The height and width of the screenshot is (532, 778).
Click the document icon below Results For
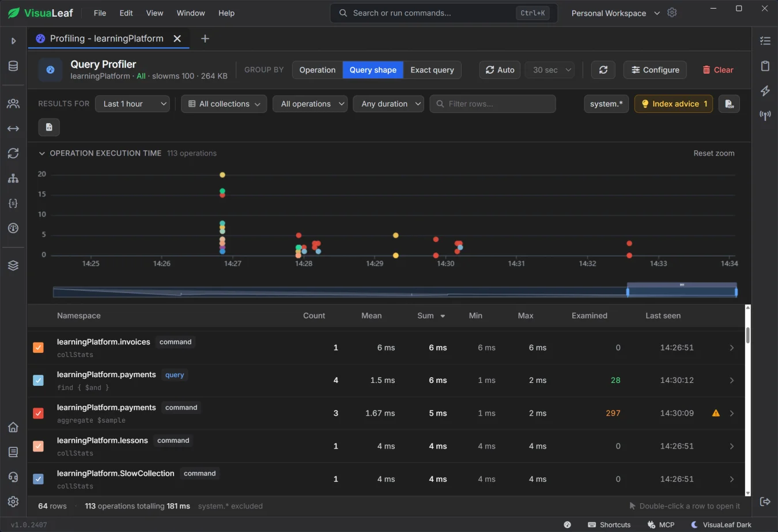[49, 127]
